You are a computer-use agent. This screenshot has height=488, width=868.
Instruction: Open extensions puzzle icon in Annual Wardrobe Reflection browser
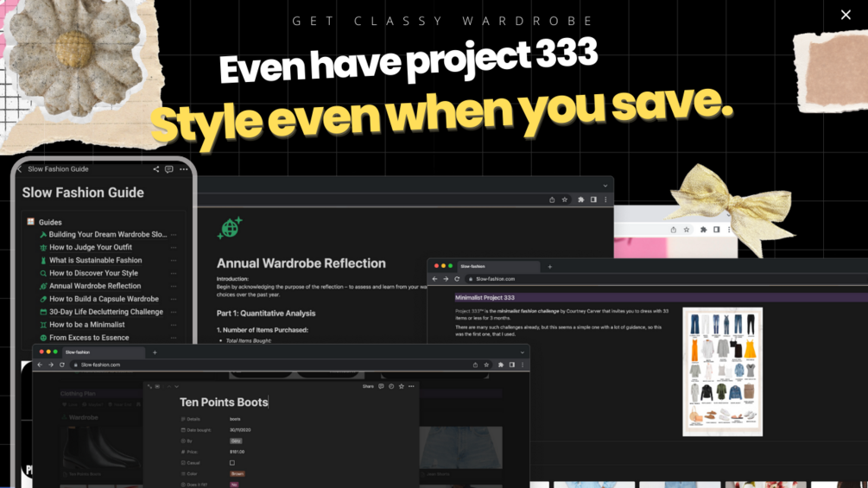tap(580, 200)
